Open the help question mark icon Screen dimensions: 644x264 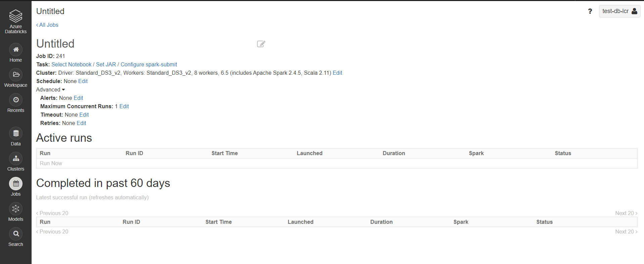[590, 11]
